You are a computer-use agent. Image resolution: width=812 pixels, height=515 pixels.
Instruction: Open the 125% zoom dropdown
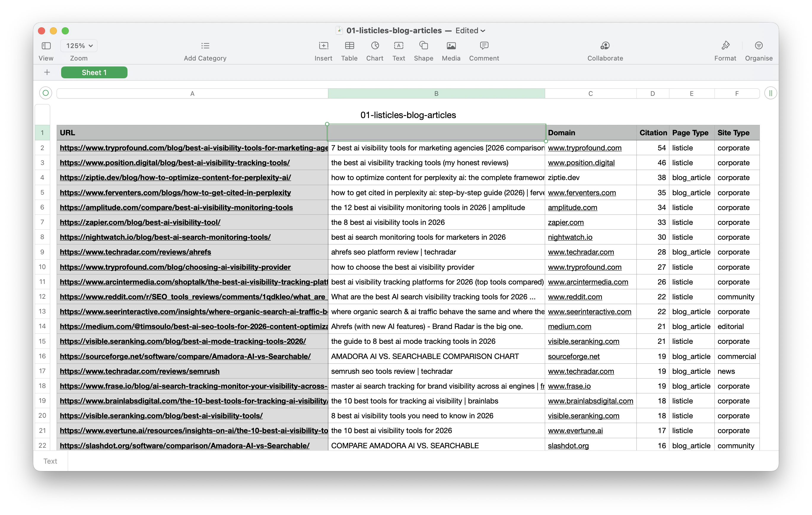[x=79, y=45]
